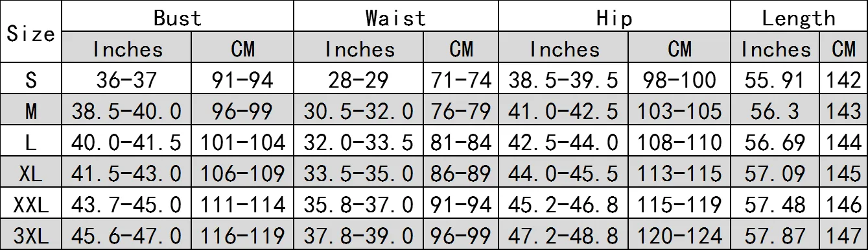The image size is (868, 250).
Task: Click the L size row label
Action: [31, 142]
